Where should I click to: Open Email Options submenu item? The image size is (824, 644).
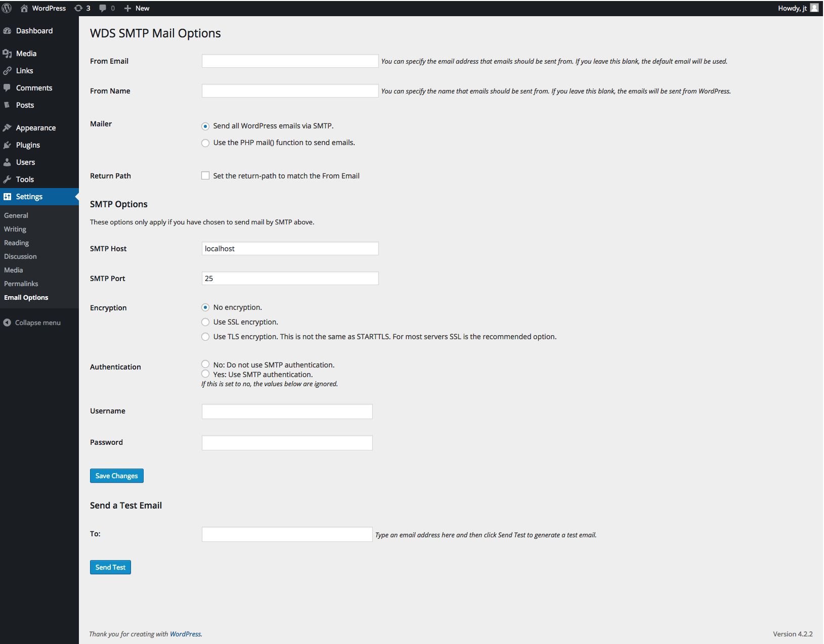[x=26, y=297]
